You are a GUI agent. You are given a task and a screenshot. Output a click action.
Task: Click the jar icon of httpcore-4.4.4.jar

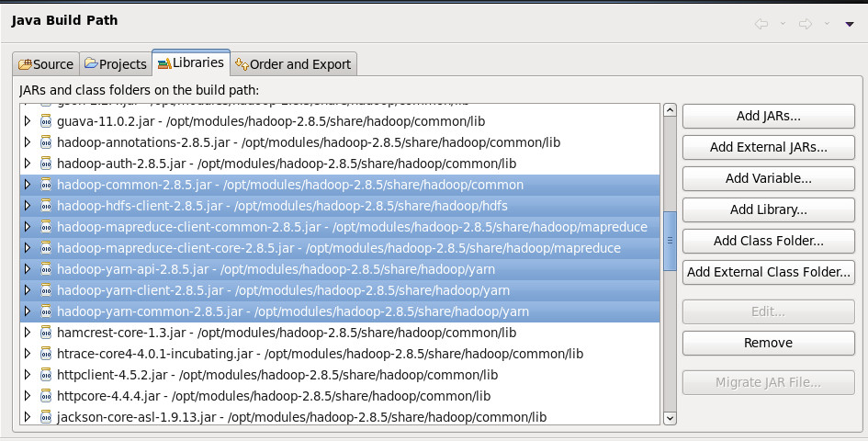46,396
